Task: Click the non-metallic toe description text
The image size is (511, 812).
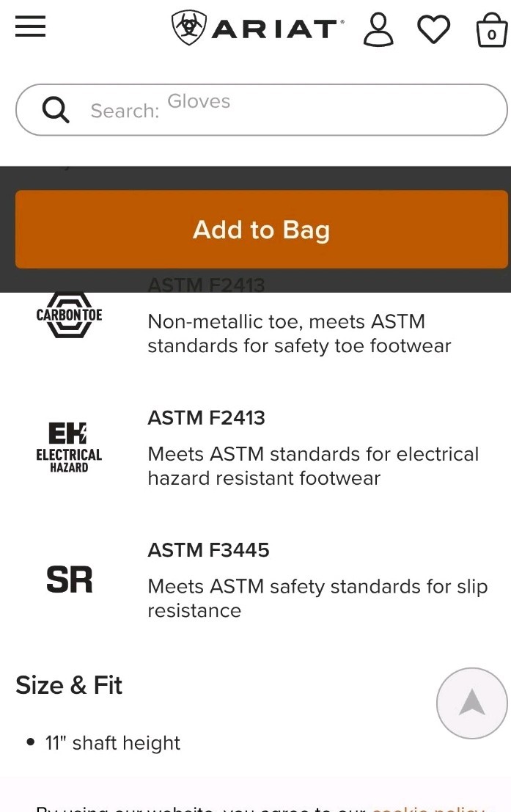Action: pos(299,333)
